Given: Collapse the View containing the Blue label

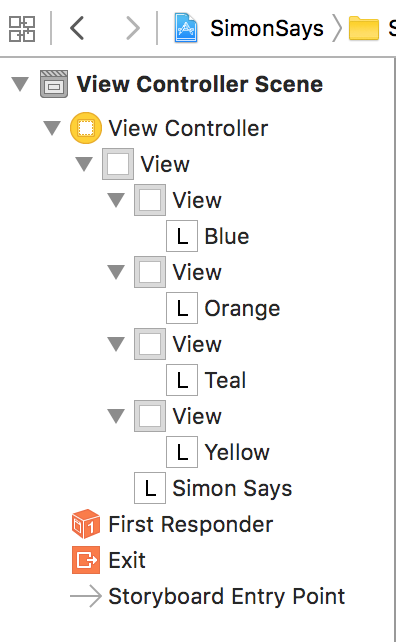Looking at the screenshot, I should 116,200.
